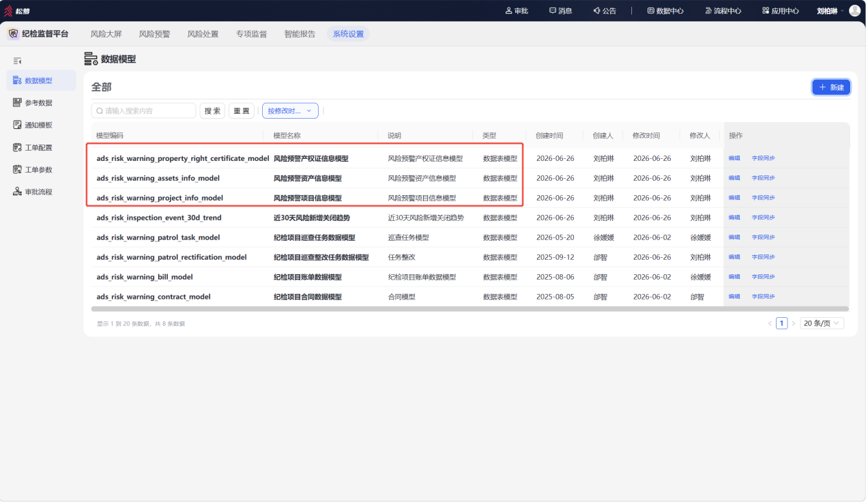Click the 搜索 button
Screen dimensions: 868x502
212,110
